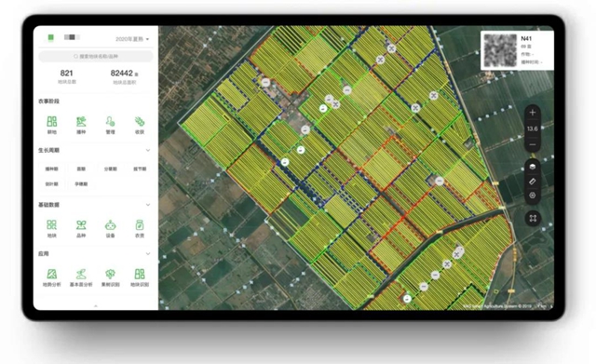The width and height of the screenshot is (596, 364).
Task: Zoom out the map with minus button
Action: click(533, 144)
